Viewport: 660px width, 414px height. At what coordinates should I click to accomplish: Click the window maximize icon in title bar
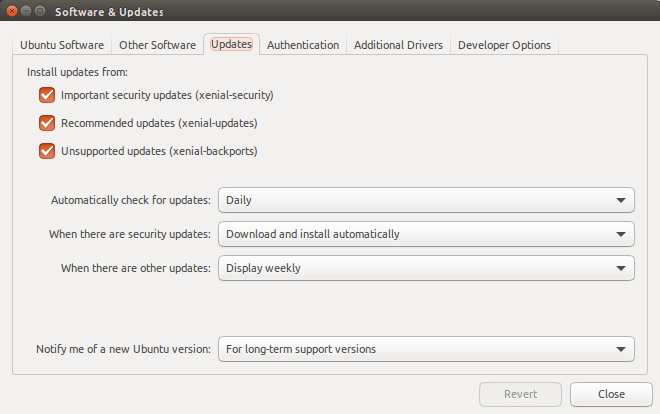(x=40, y=11)
